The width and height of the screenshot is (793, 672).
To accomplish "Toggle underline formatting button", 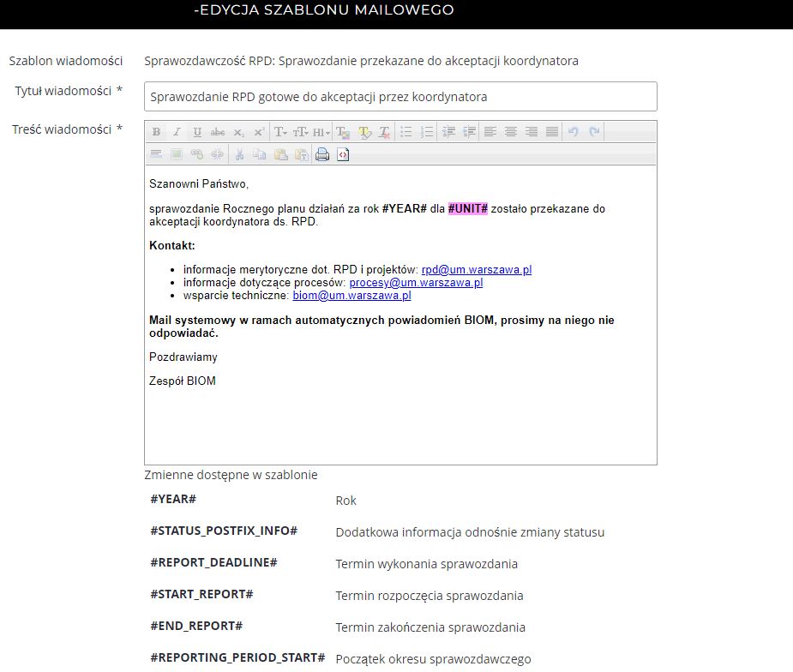I will tap(197, 132).
